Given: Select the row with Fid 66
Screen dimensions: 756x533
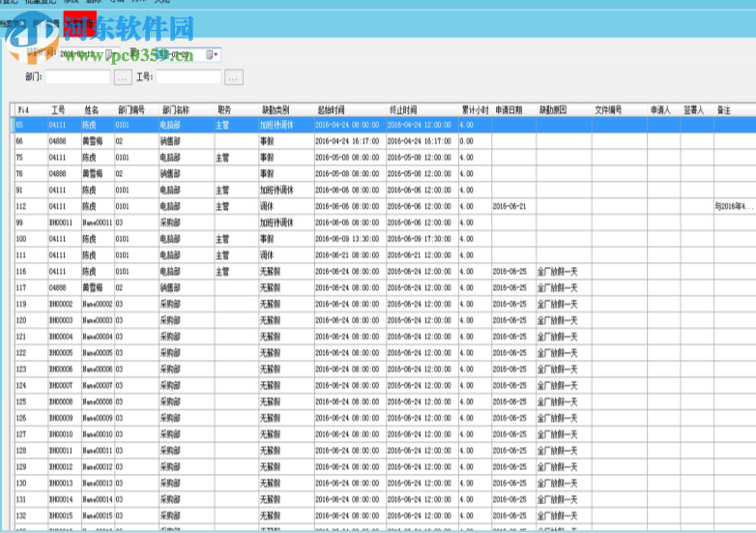Looking at the screenshot, I should click(x=385, y=141).
